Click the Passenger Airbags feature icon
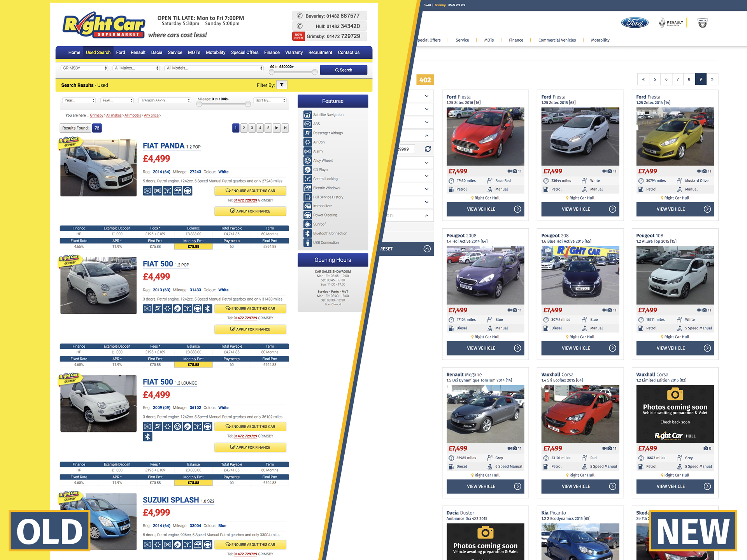The width and height of the screenshot is (747, 560). (307, 133)
